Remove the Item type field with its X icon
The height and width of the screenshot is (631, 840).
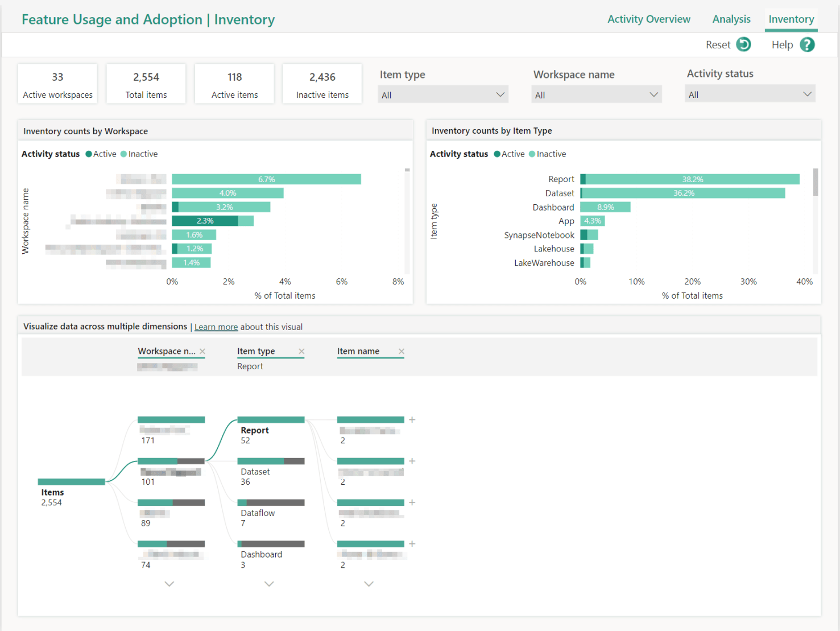coord(301,351)
